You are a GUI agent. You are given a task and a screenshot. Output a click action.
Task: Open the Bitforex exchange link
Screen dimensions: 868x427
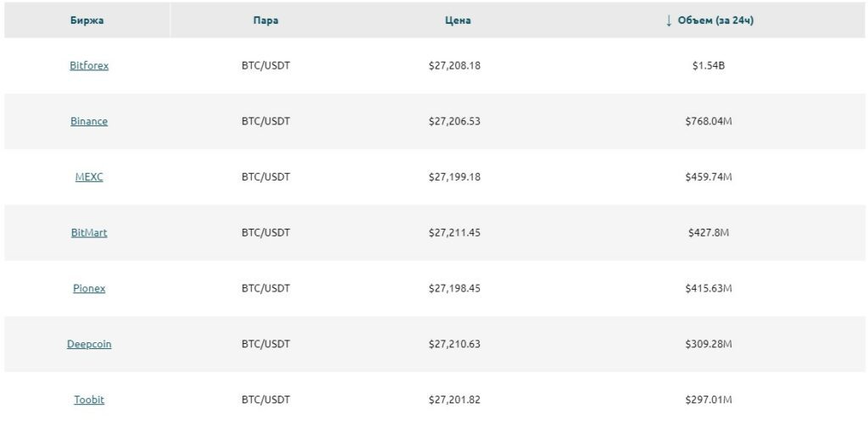[x=89, y=65]
